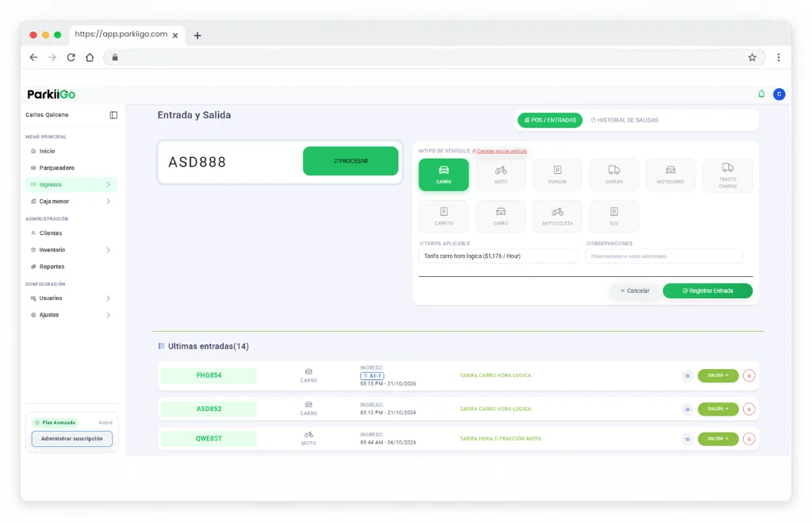The width and height of the screenshot is (812, 523).
Task: Click the blue round icon in FHG854 row
Action: pyautogui.click(x=688, y=376)
